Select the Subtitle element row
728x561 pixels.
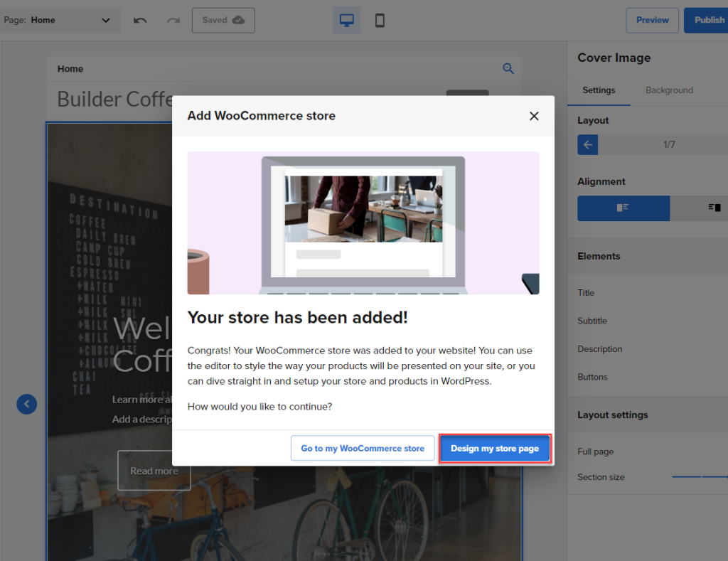click(647, 321)
